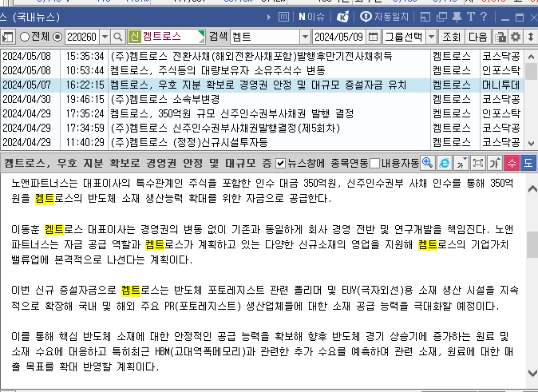Click the lock/copy icon next to 다음

[500, 37]
